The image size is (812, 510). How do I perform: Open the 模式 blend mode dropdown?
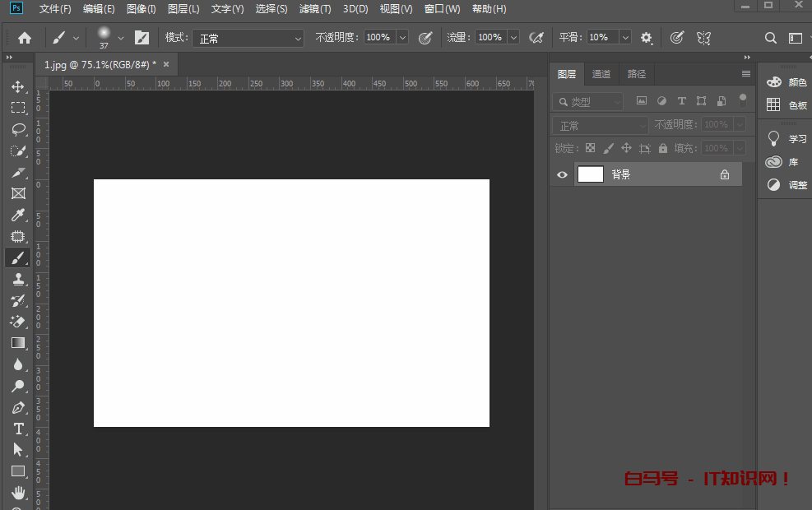tap(248, 38)
